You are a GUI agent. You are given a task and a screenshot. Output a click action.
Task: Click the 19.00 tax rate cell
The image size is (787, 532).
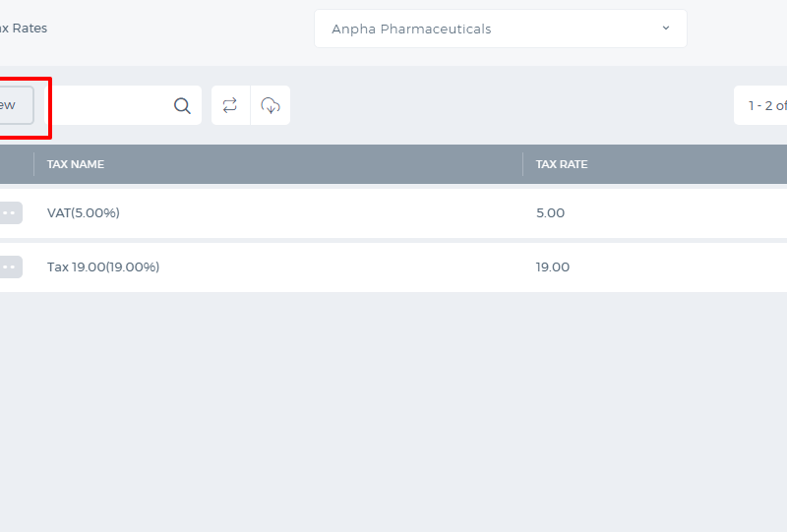(x=553, y=267)
